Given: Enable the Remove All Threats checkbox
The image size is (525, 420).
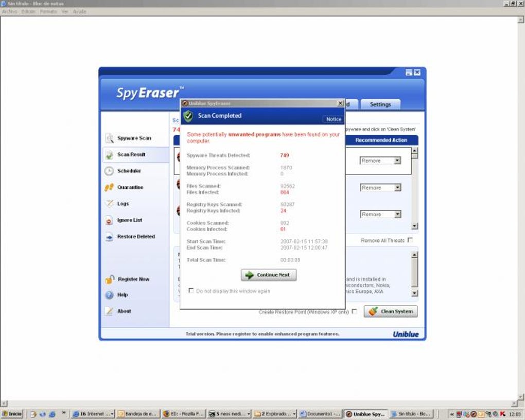Looking at the screenshot, I should 410,240.
